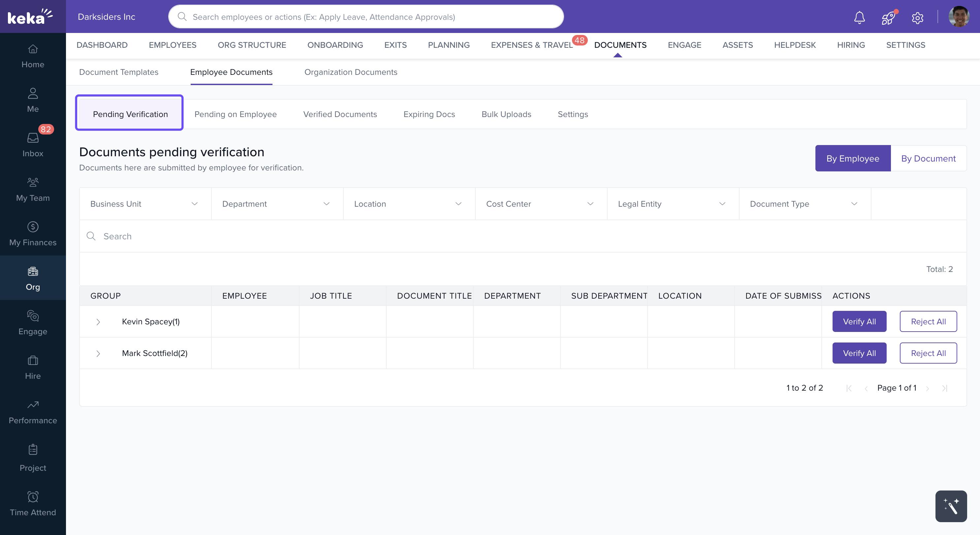Open the Organization Documents tab
Viewport: 980px width, 535px height.
tap(350, 72)
